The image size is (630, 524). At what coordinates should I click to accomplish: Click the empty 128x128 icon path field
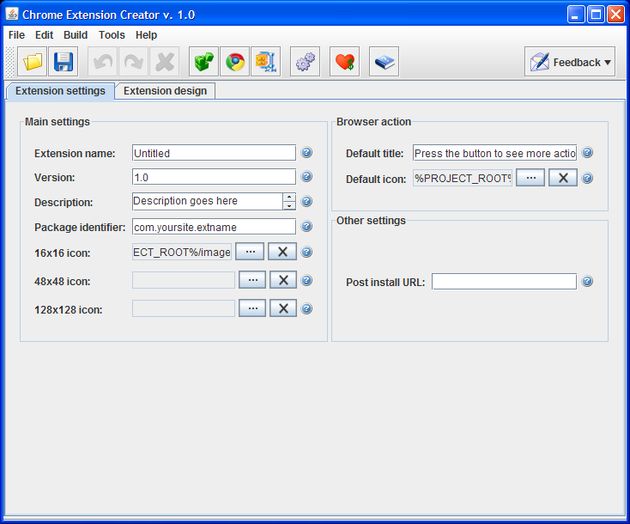pos(184,308)
